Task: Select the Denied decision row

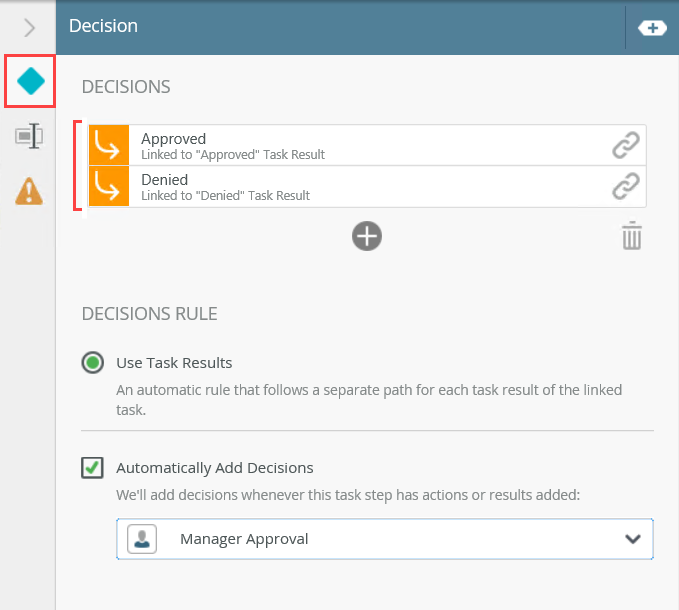Action: coord(367,186)
